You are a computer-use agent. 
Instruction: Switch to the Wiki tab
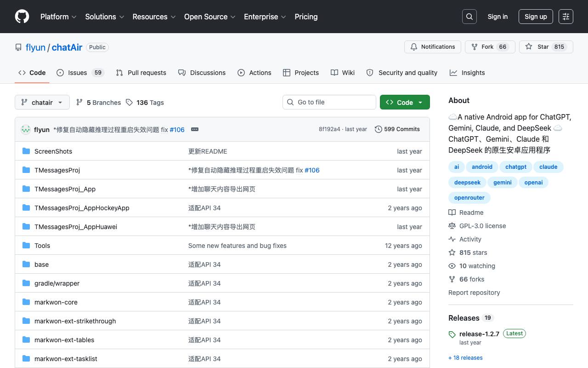click(343, 73)
